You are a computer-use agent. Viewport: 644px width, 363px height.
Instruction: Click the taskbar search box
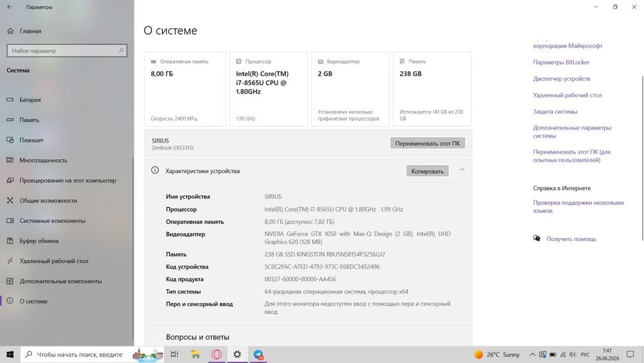(x=92, y=355)
